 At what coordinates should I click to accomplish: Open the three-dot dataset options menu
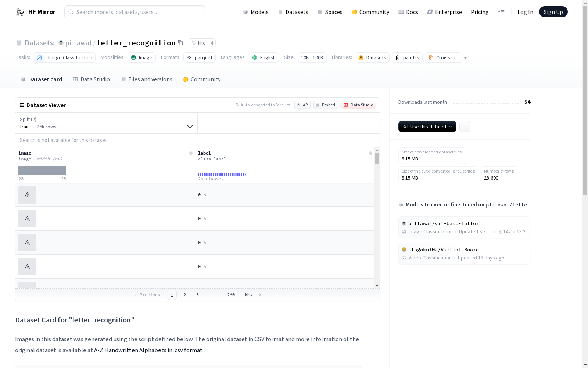point(465,127)
